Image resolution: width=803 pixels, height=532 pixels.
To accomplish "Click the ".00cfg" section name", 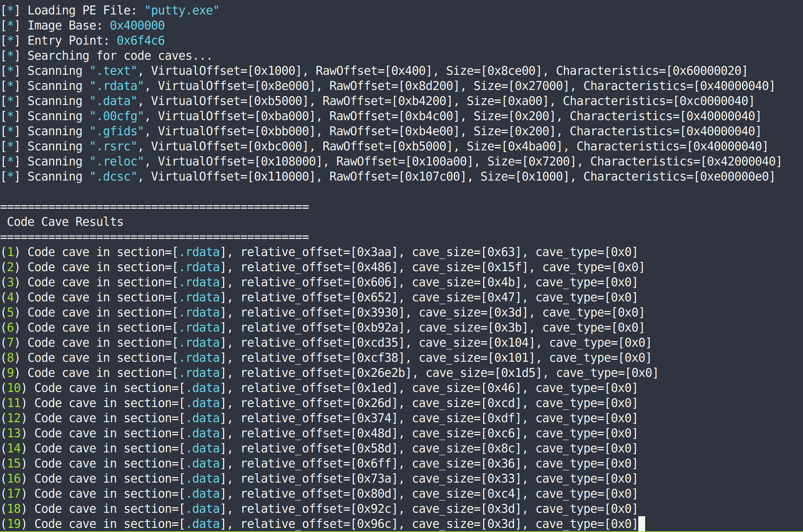I will point(117,116).
